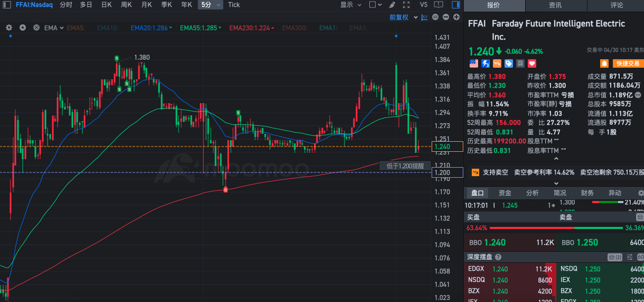The width and height of the screenshot is (644, 302).
Task: Switch to Tick chart
Action: pyautogui.click(x=234, y=5)
